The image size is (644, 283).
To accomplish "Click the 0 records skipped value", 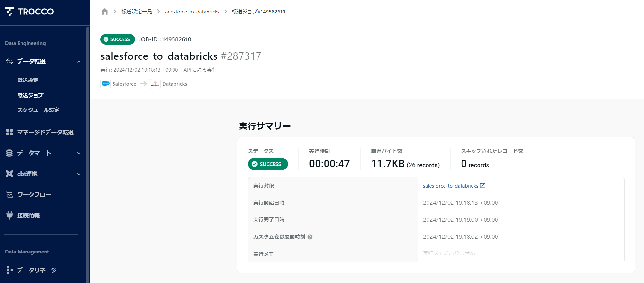I will (x=475, y=164).
